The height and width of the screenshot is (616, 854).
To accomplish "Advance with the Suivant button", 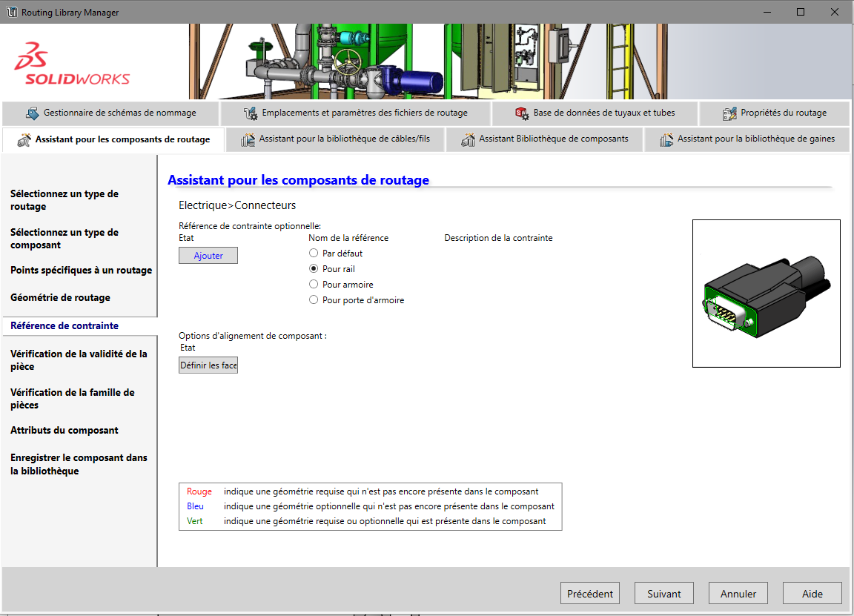I will click(664, 593).
